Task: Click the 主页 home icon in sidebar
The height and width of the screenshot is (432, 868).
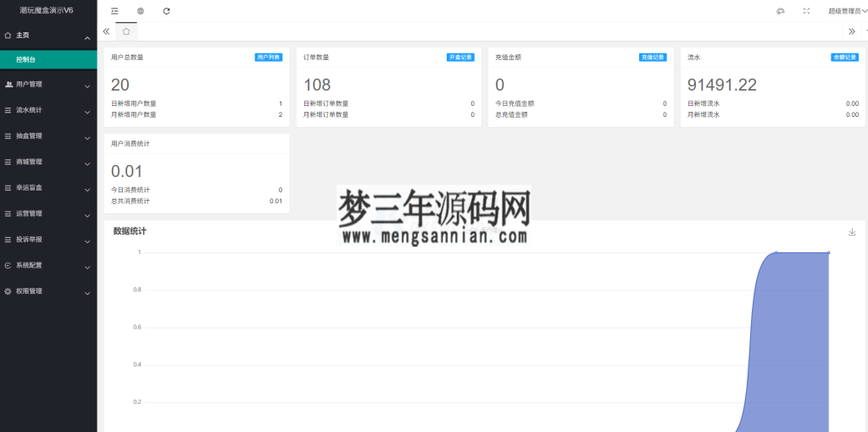Action: (x=8, y=36)
